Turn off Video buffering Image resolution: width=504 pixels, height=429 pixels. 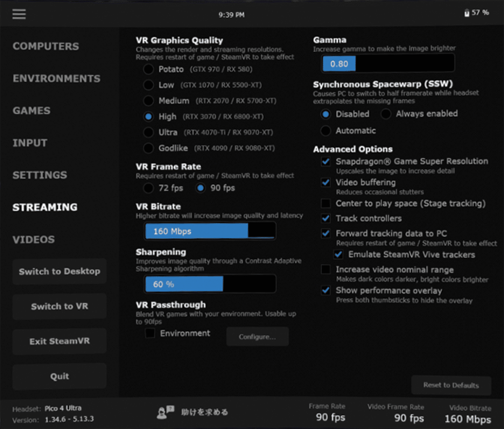[x=325, y=182]
